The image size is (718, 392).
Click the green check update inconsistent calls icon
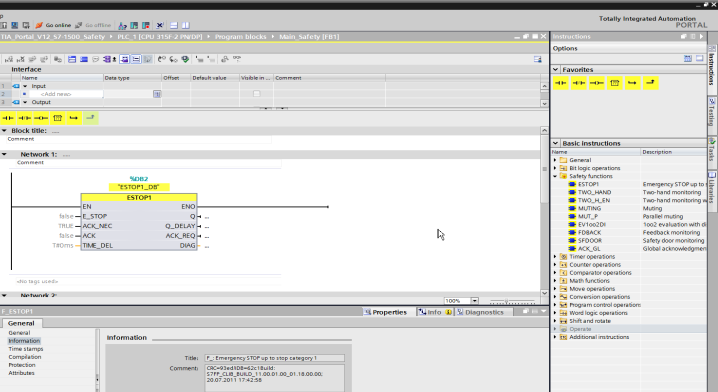tap(185, 59)
